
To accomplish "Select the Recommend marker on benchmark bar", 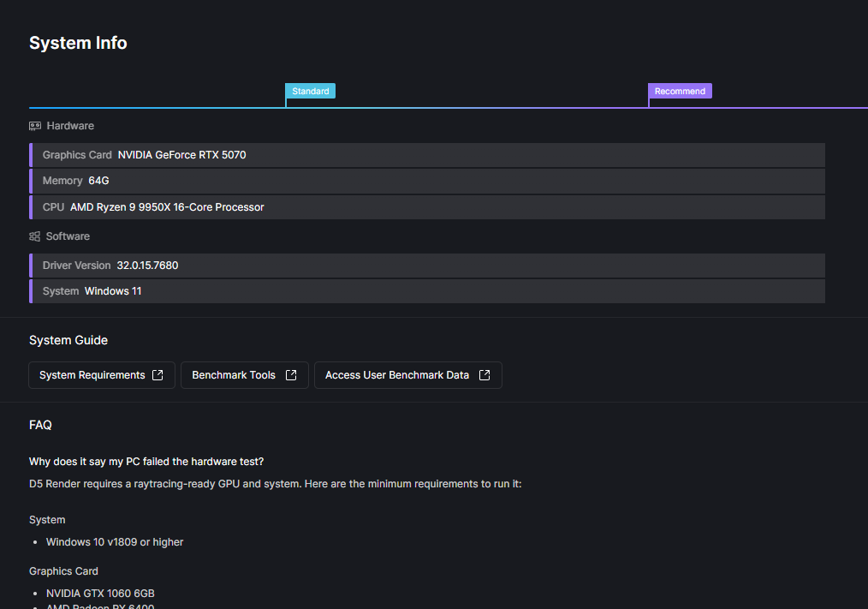I will tap(680, 91).
